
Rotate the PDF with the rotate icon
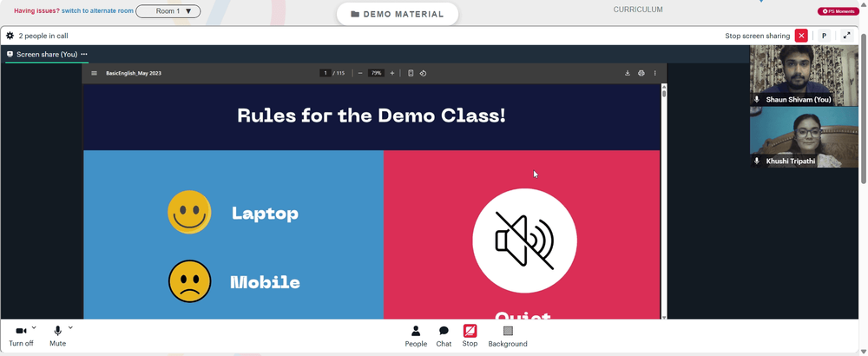click(x=423, y=73)
